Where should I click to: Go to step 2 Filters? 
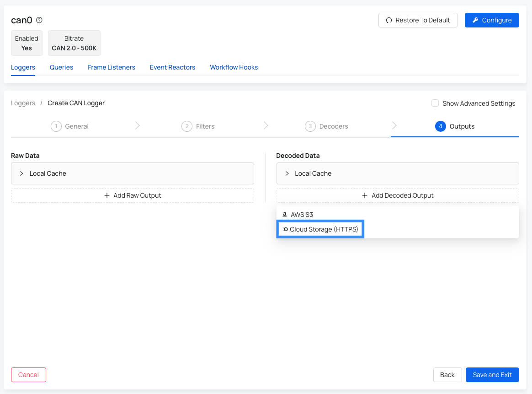coord(198,126)
